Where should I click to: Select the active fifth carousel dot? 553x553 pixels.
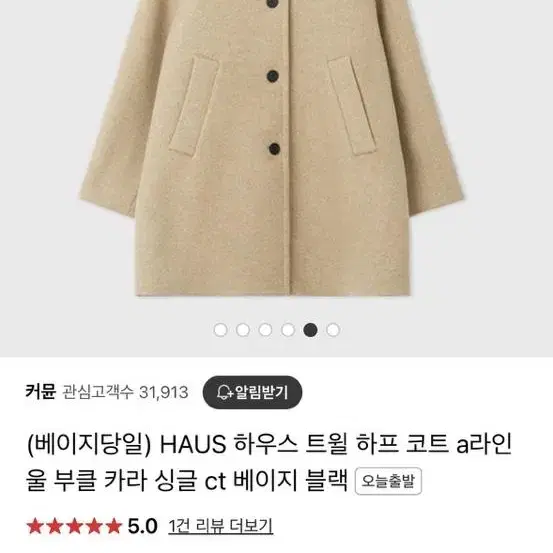tap(310, 330)
